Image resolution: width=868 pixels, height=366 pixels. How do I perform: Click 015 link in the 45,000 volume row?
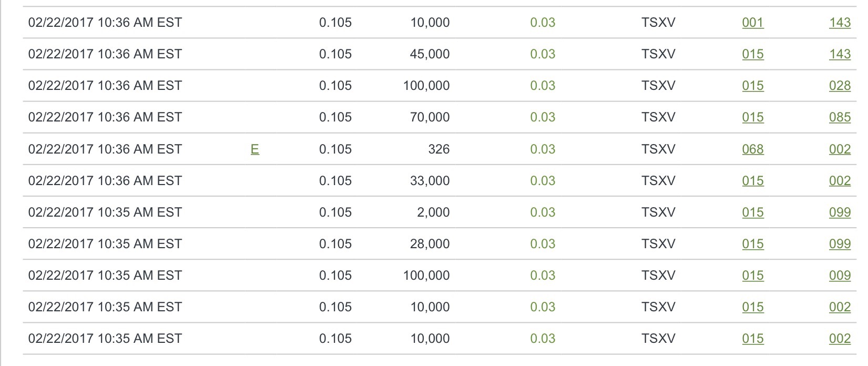pyautogui.click(x=752, y=54)
